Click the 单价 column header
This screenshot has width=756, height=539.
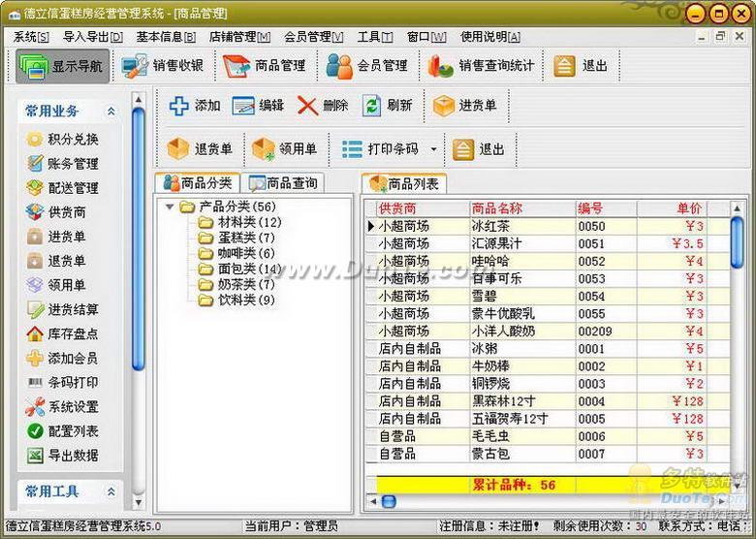[672, 208]
